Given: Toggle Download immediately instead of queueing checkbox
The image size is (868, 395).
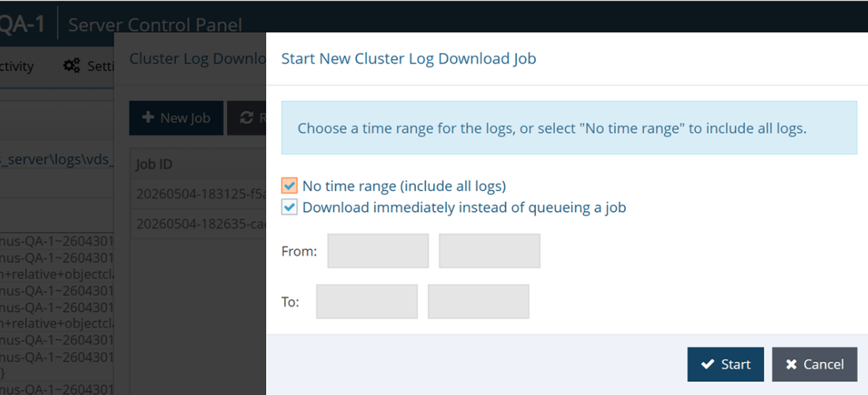Looking at the screenshot, I should click(x=289, y=207).
